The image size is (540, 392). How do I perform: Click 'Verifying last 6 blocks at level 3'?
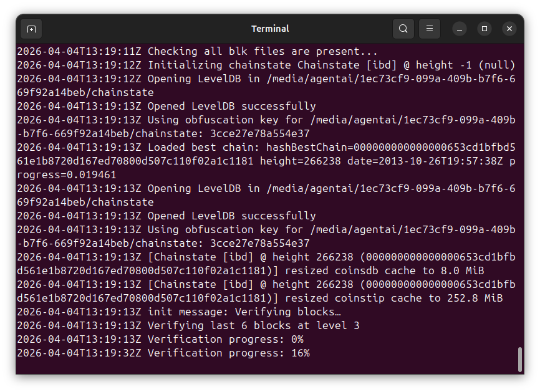253,326
